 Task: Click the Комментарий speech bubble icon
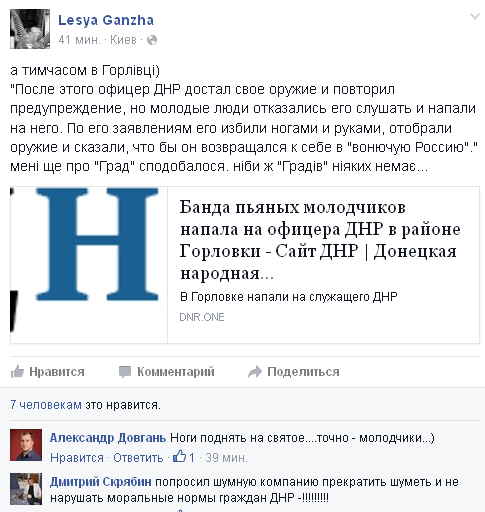click(x=125, y=372)
